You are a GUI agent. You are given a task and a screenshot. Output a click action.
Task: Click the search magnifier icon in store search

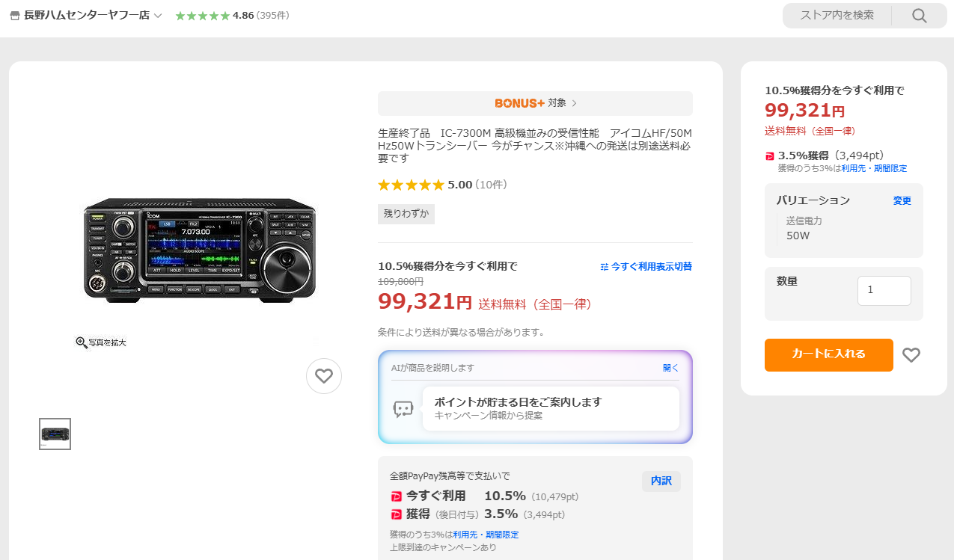click(x=919, y=16)
